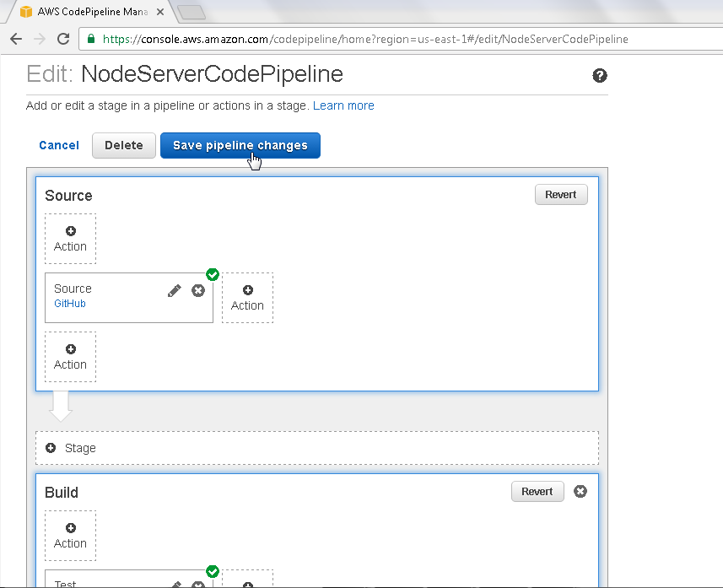723x588 pixels.
Task: Revert the Build stage changes
Action: coord(537,492)
